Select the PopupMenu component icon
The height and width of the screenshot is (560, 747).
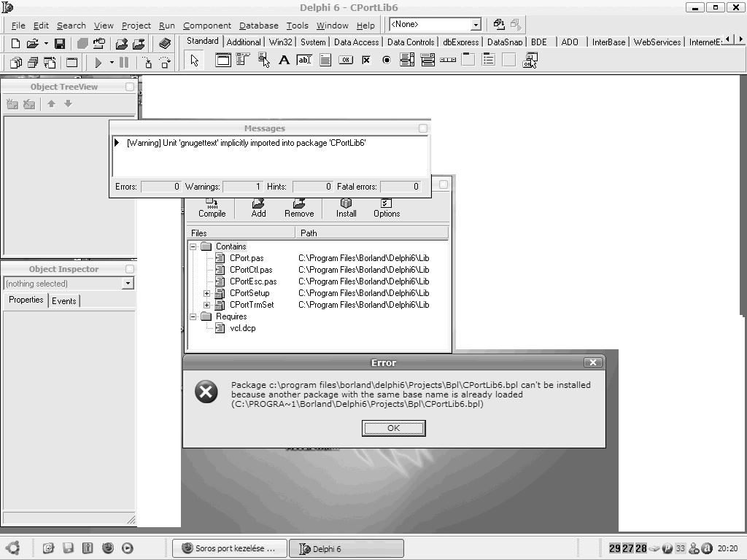[x=263, y=60]
